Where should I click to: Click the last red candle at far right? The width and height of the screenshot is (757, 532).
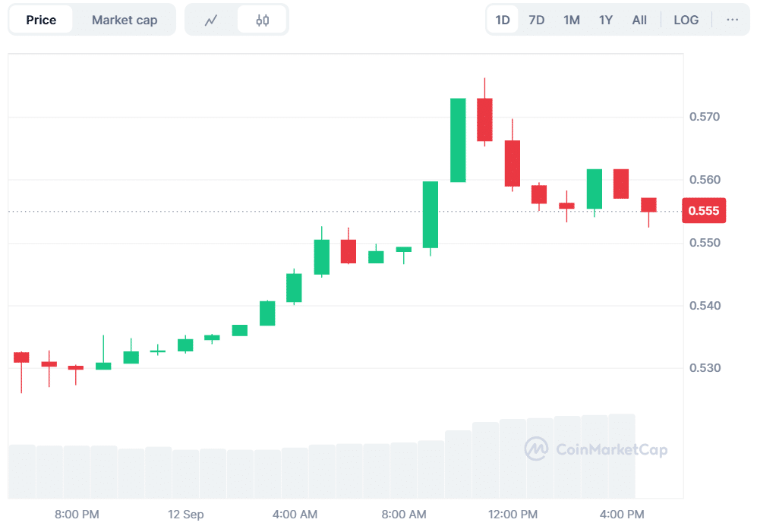point(648,205)
